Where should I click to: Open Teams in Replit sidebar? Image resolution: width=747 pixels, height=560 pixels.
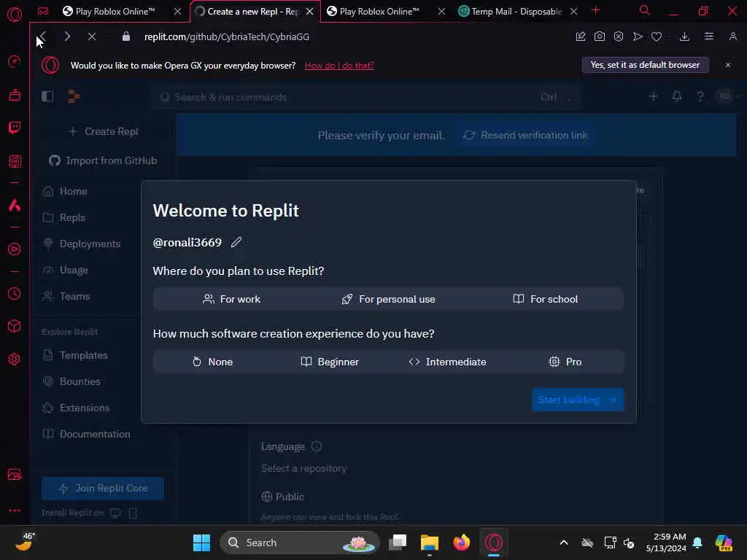pyautogui.click(x=66, y=296)
